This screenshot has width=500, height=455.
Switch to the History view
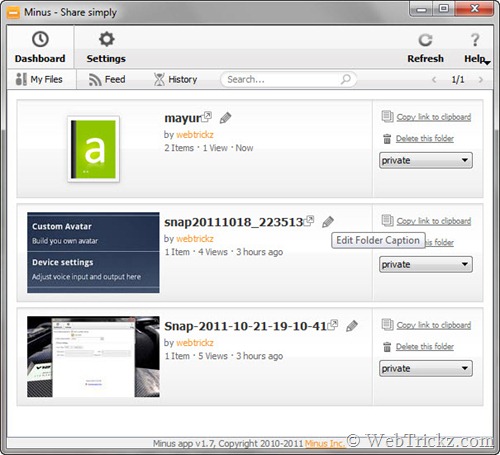(x=176, y=80)
